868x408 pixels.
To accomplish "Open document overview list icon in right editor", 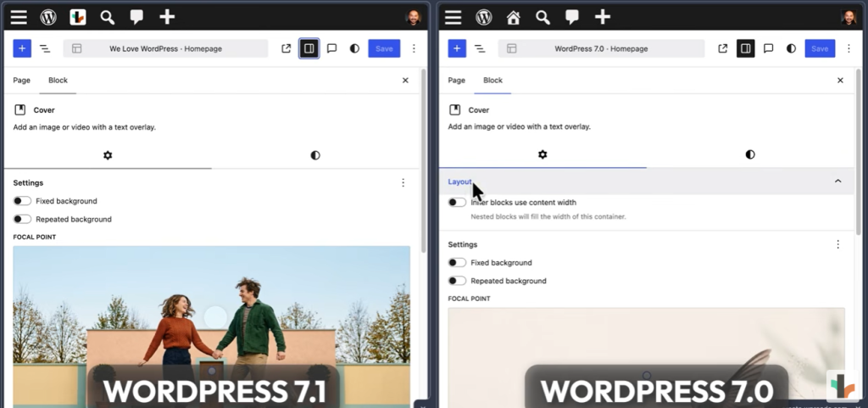I will 480,48.
